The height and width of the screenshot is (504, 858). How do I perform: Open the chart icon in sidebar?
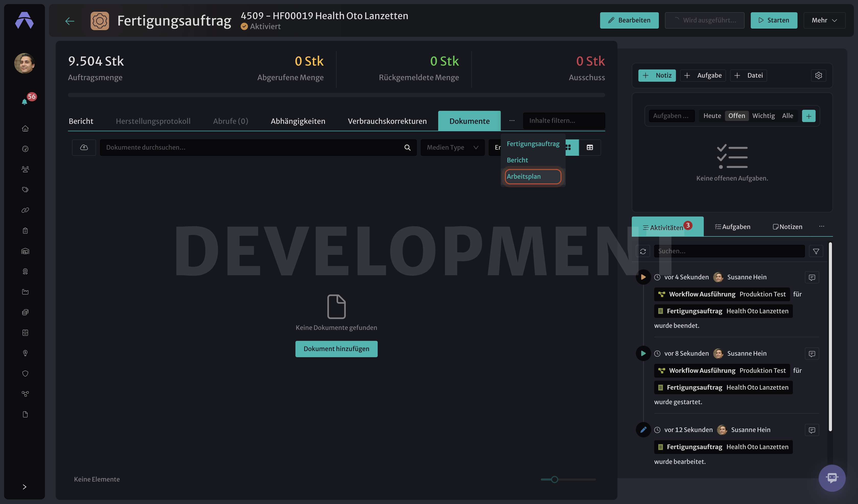pyautogui.click(x=25, y=292)
